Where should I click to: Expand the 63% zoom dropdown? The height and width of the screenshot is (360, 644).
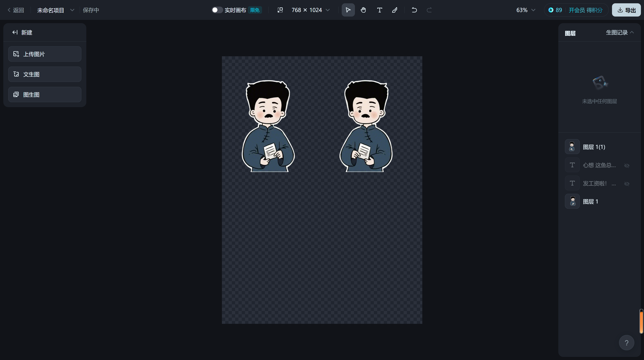(533, 10)
